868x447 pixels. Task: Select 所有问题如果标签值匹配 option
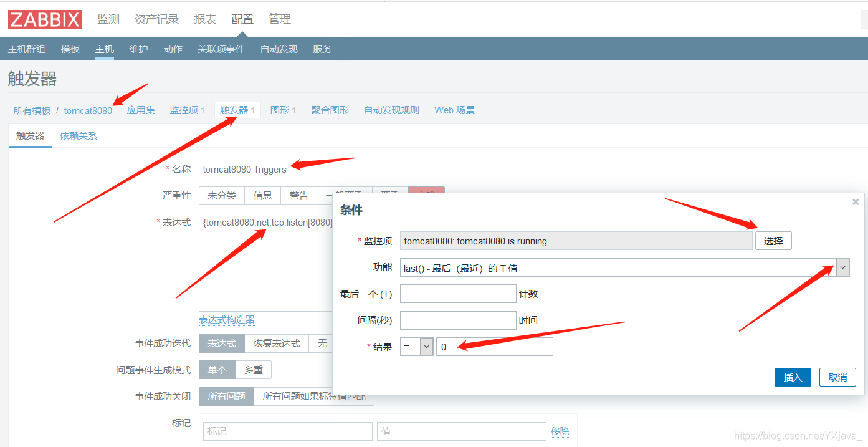pos(314,396)
